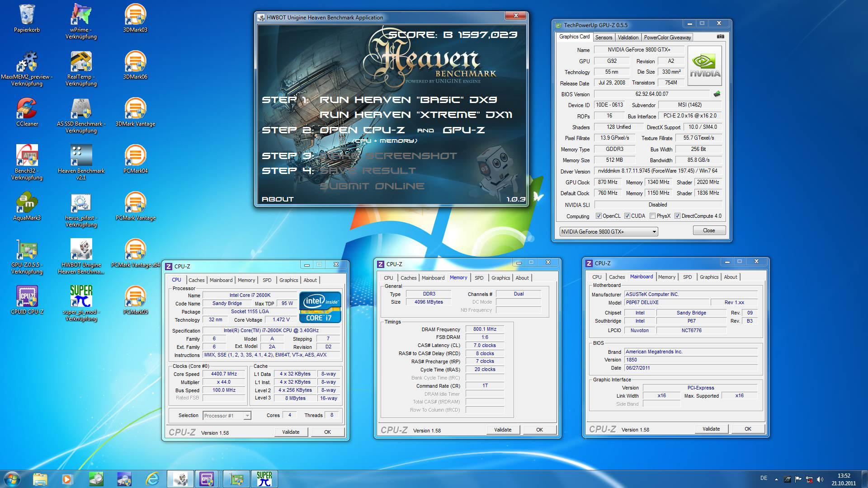Click Validate in the middle CPU-Z window
Image resolution: width=868 pixels, height=488 pixels.
(x=503, y=430)
